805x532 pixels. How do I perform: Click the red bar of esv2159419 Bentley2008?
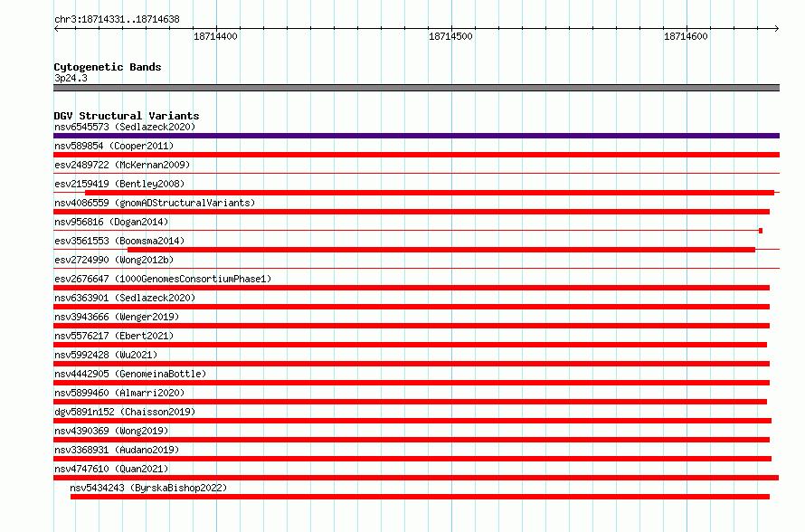(x=430, y=193)
